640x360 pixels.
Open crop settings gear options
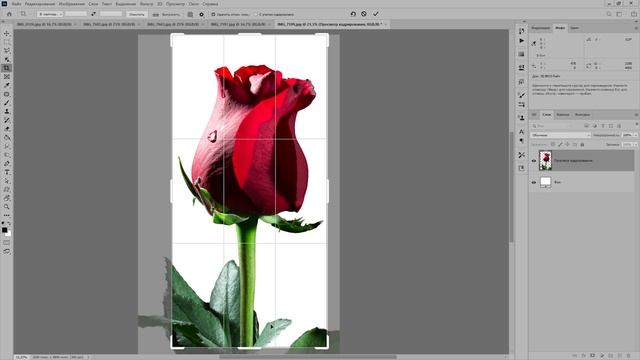(201, 14)
